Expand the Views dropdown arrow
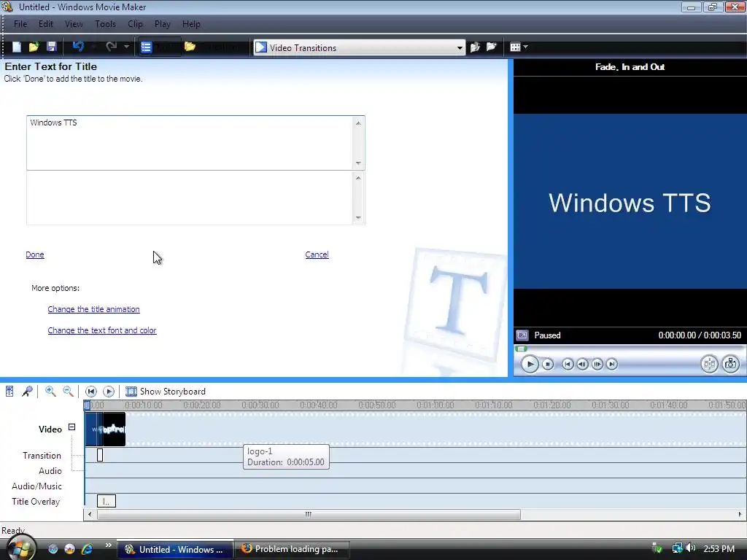 pos(525,47)
